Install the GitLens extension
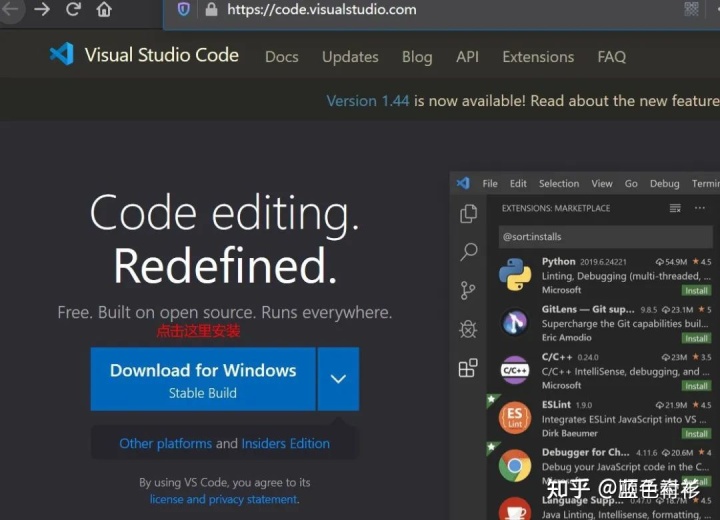 coord(696,339)
